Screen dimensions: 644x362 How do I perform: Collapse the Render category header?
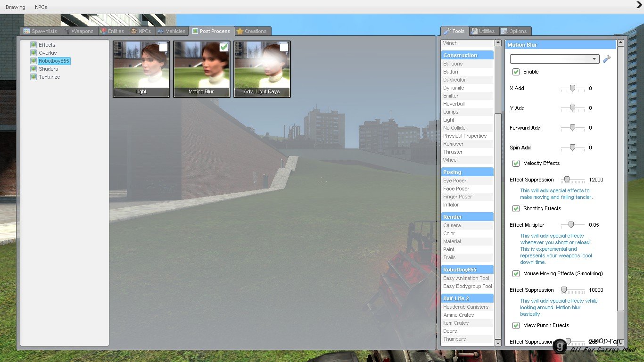point(467,217)
